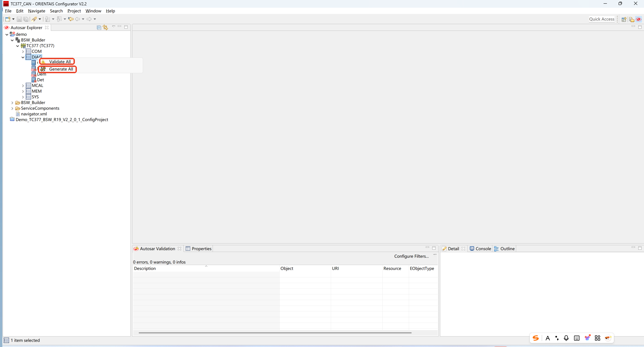Image resolution: width=644 pixels, height=347 pixels.
Task: Expand the ServiceComponents folder
Action: 12,108
